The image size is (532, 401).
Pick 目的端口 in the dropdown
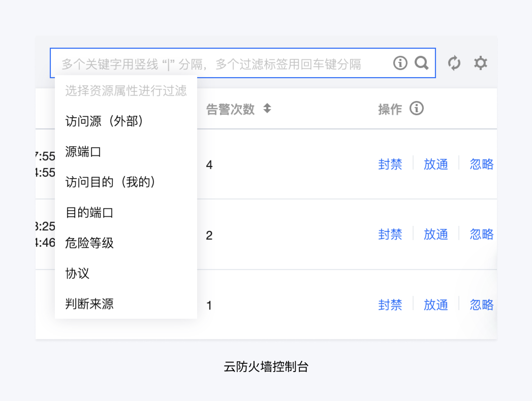coord(89,212)
